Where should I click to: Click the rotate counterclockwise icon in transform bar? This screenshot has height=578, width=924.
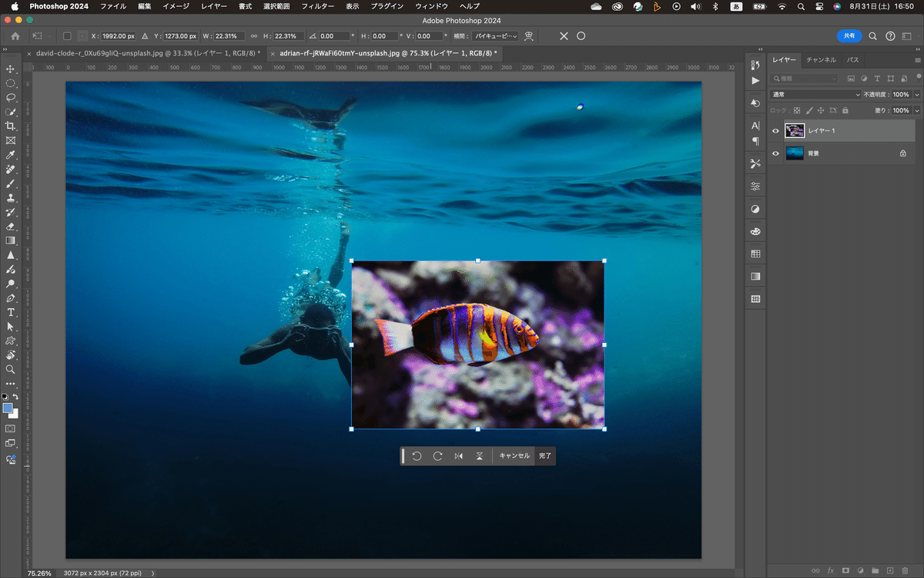click(417, 455)
